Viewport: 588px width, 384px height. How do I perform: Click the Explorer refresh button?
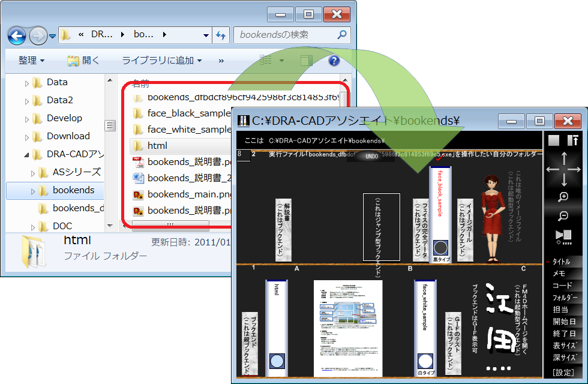221,35
